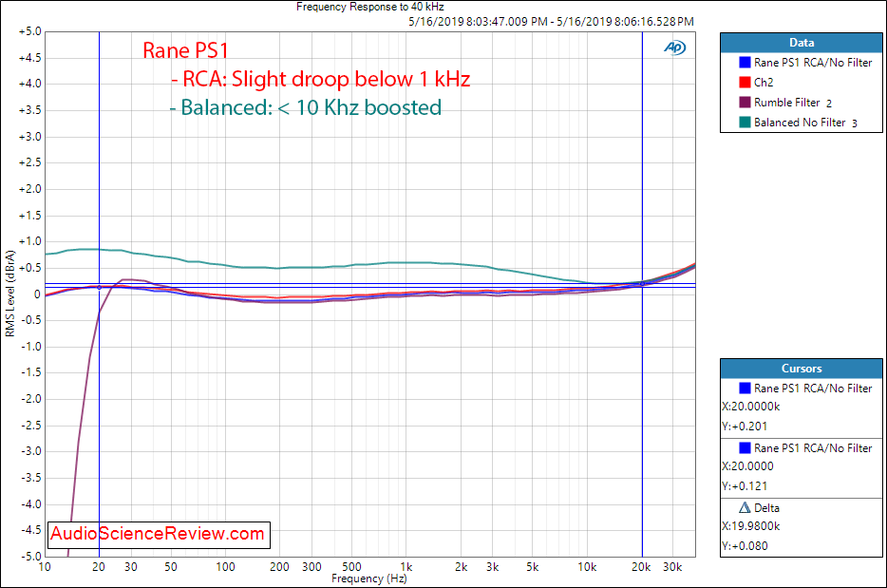Viewport: 887px width, 588px height.
Task: Click the measurement timestamp under the title
Action: [551, 22]
